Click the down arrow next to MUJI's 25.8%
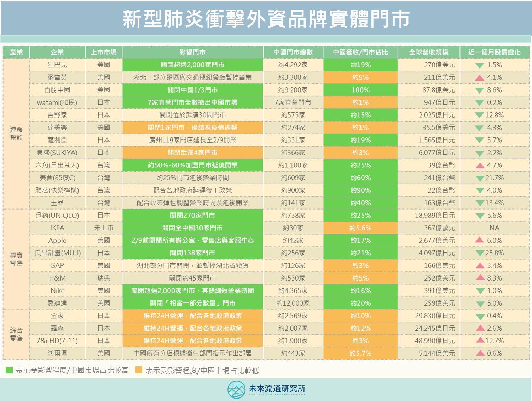This screenshot has width=532, height=401. coord(480,253)
